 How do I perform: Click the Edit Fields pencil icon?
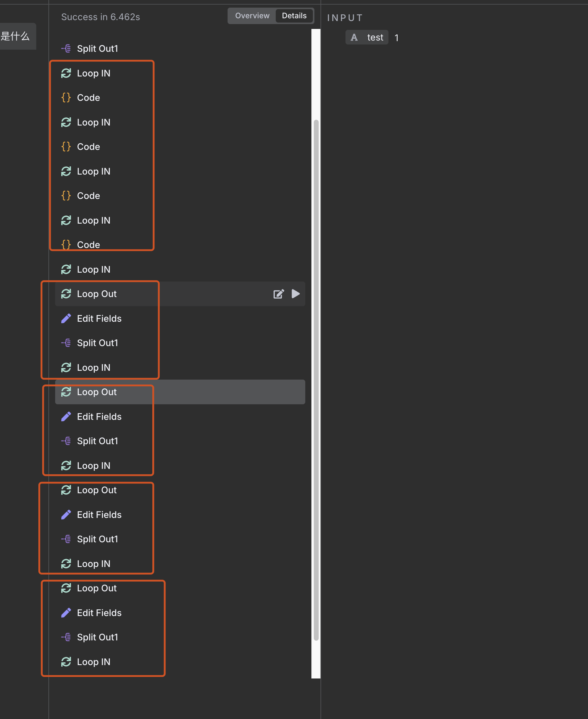pos(66,318)
